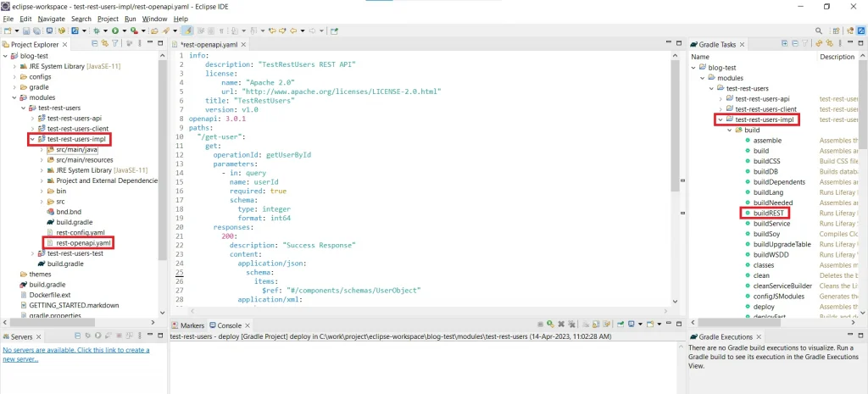Screen dimensions: 868x394
Task: Select the buildREST Gradle task
Action: click(x=768, y=213)
